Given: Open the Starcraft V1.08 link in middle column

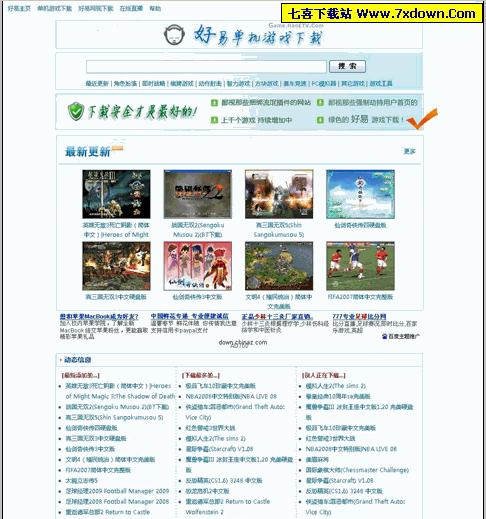Looking at the screenshot, I should [219, 449].
